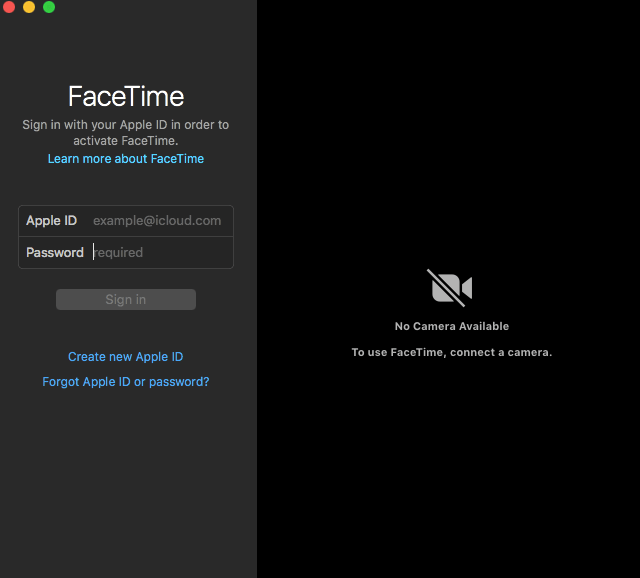640x578 pixels.
Task: Click the FaceTime title heading
Action: coord(126,97)
